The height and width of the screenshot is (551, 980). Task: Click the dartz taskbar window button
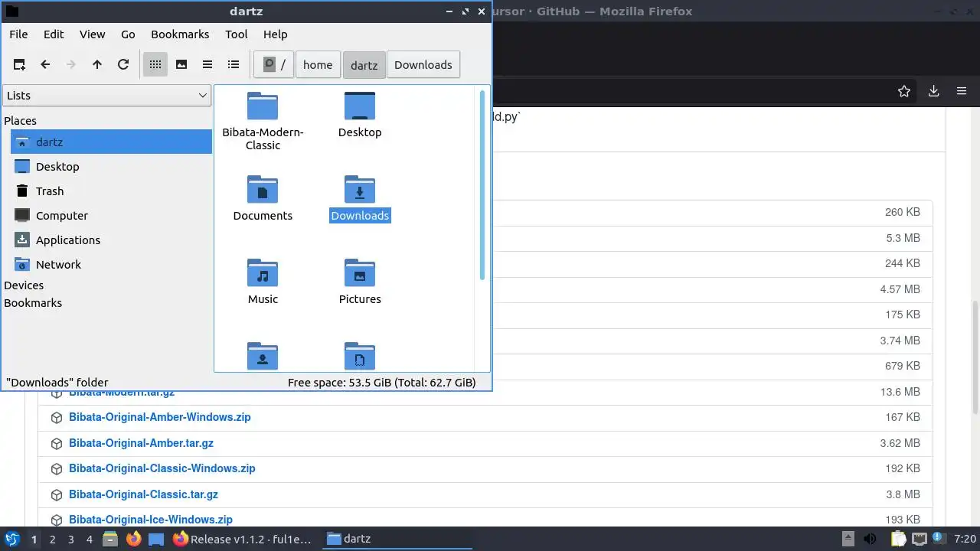[x=397, y=539]
